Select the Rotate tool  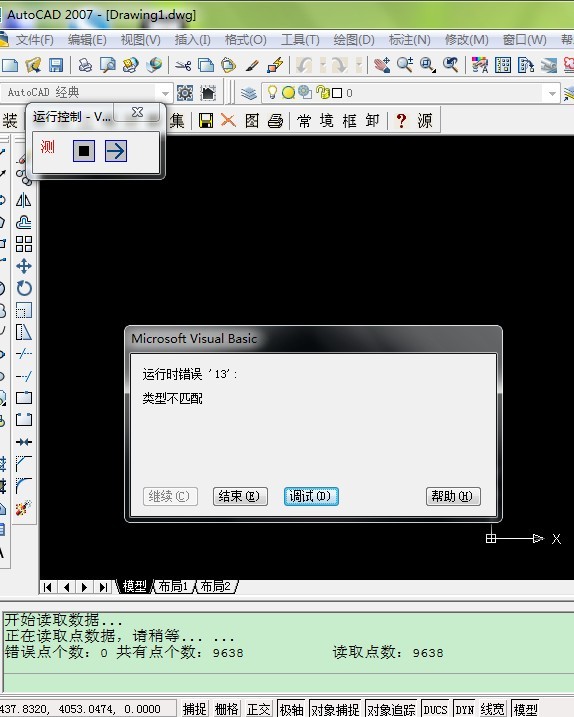24,288
